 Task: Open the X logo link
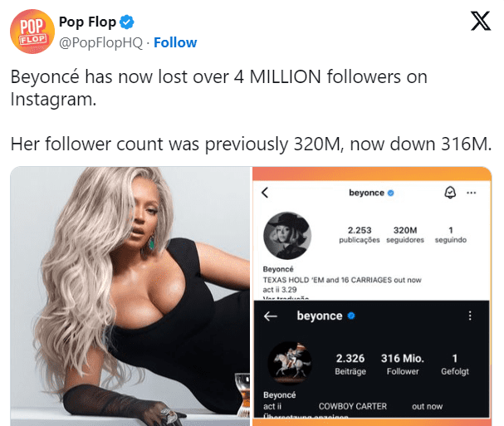point(481,21)
